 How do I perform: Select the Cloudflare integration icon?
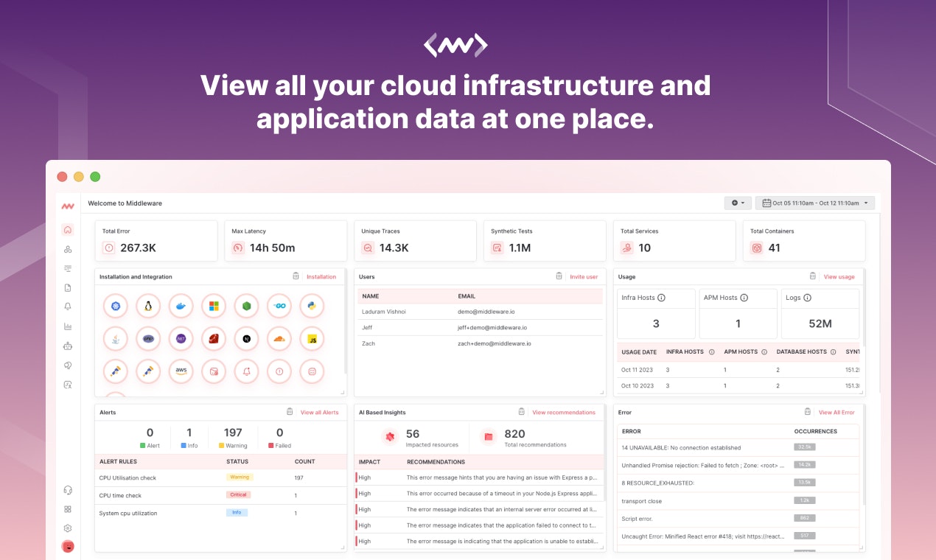coord(279,339)
